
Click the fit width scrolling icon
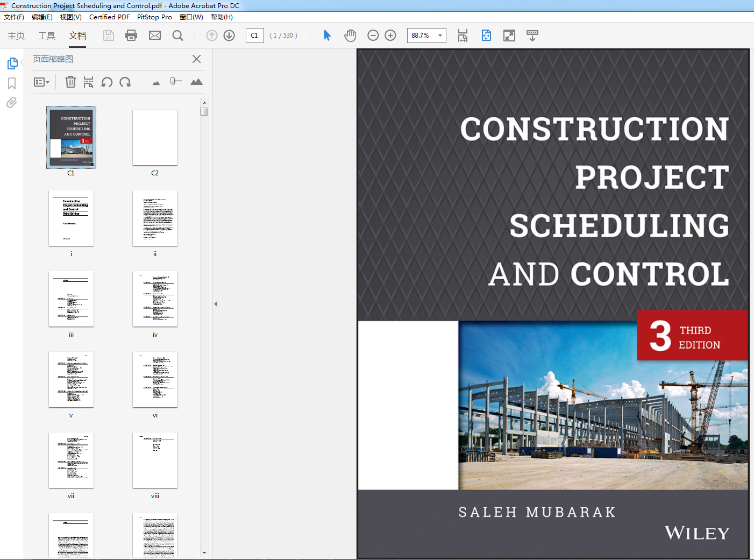click(x=463, y=36)
